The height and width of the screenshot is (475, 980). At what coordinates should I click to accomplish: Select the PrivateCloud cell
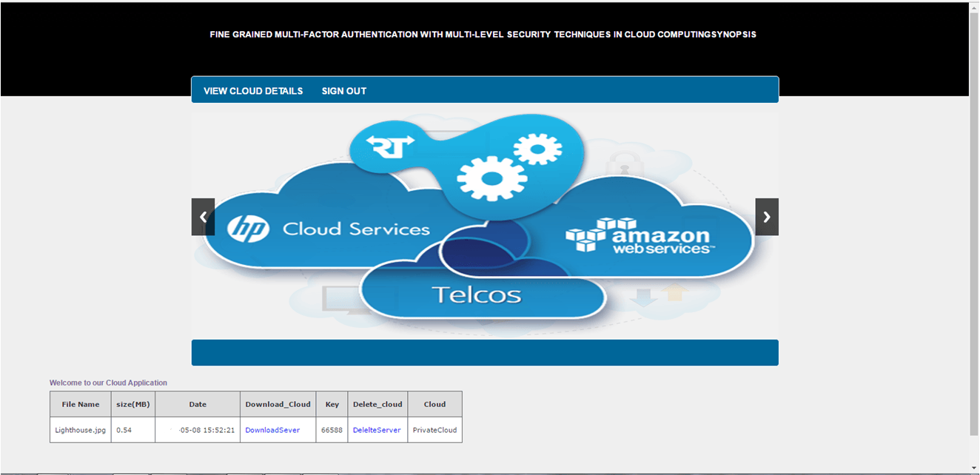coord(434,430)
